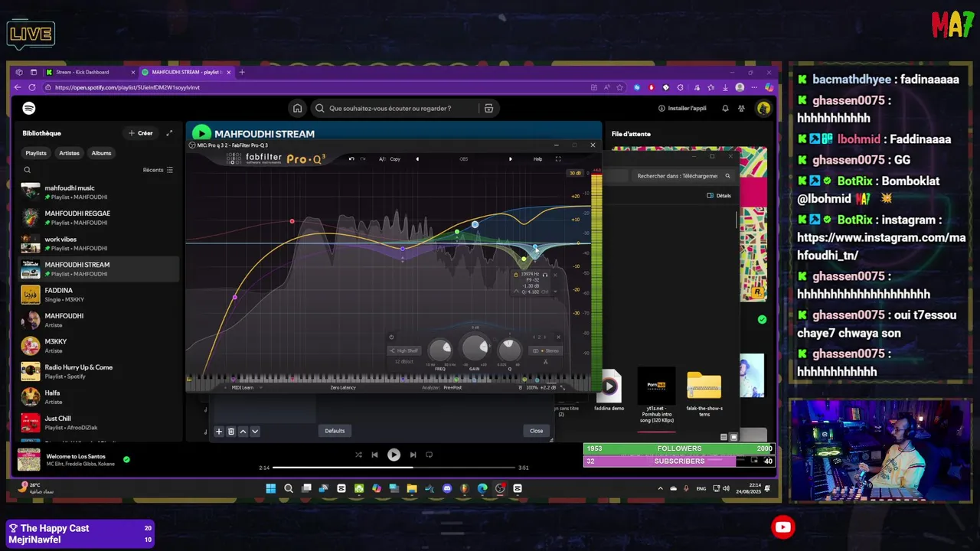Open Spotify notifications bell
The image size is (980, 551).
coord(725,108)
